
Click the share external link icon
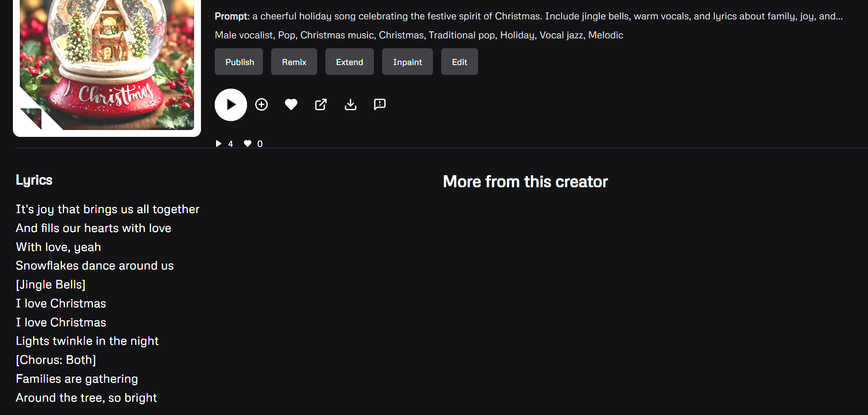click(x=321, y=105)
